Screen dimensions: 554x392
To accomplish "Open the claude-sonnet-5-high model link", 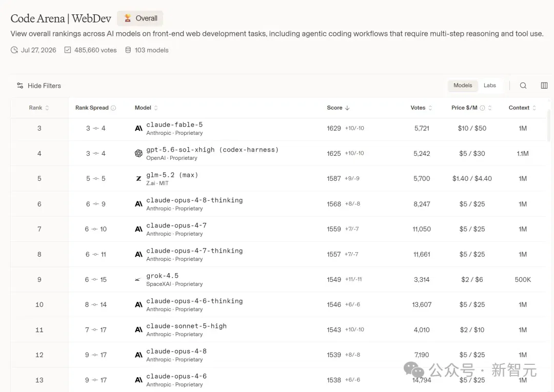I will tap(187, 326).
